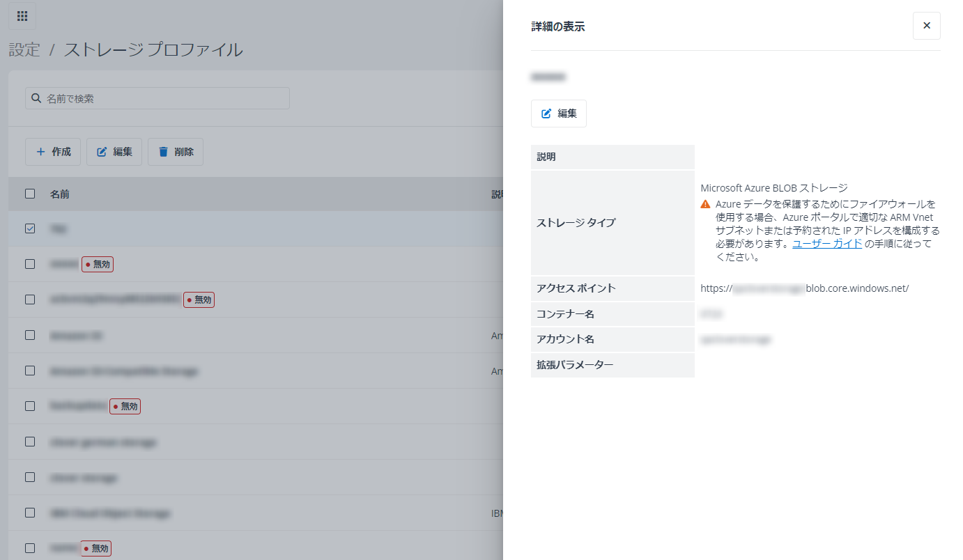The image size is (963, 560).
Task: Click the blob.core.windows.net access point URL
Action: [x=805, y=288]
